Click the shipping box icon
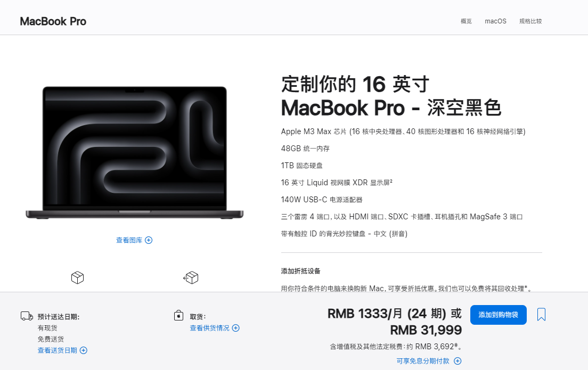Viewport: 588px width, 370px height. pyautogui.click(x=78, y=278)
